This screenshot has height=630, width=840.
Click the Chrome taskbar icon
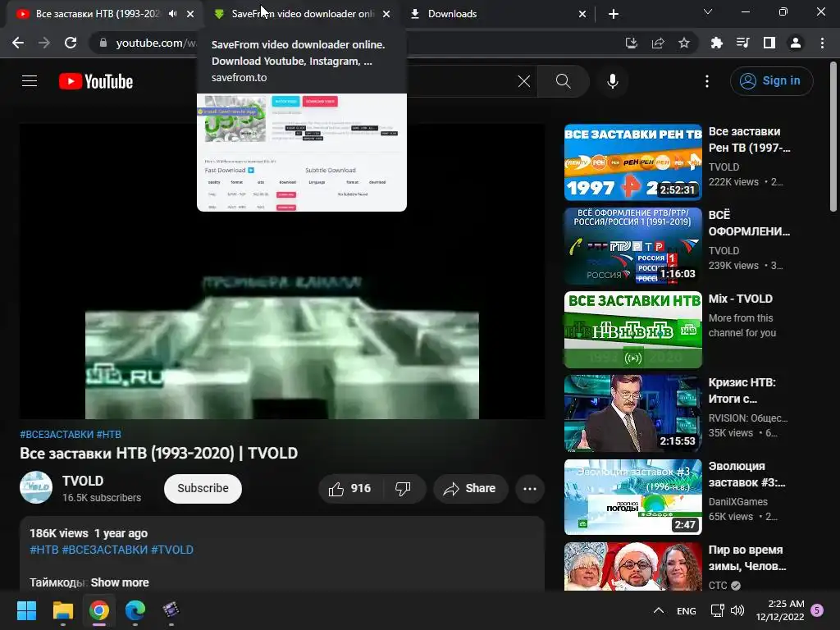[99, 610]
